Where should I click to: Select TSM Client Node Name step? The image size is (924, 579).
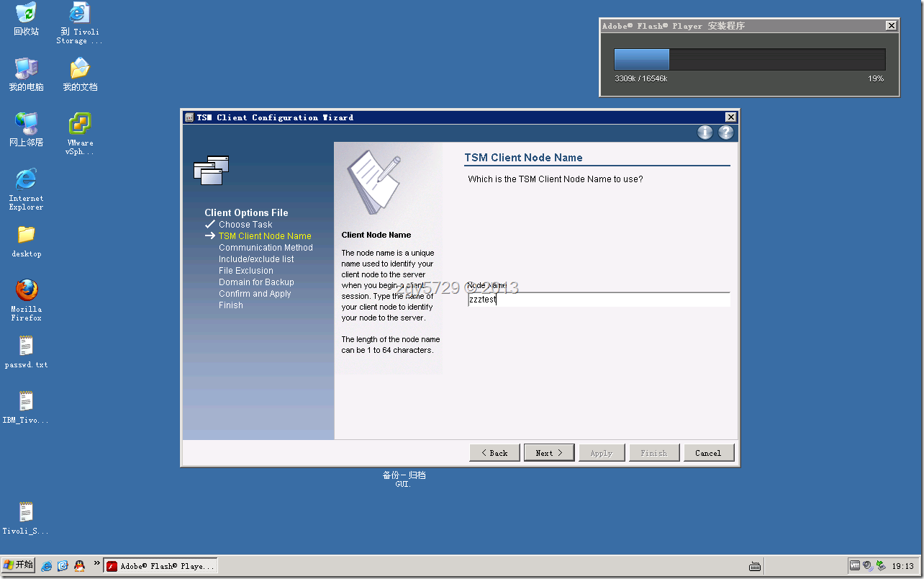(x=265, y=236)
